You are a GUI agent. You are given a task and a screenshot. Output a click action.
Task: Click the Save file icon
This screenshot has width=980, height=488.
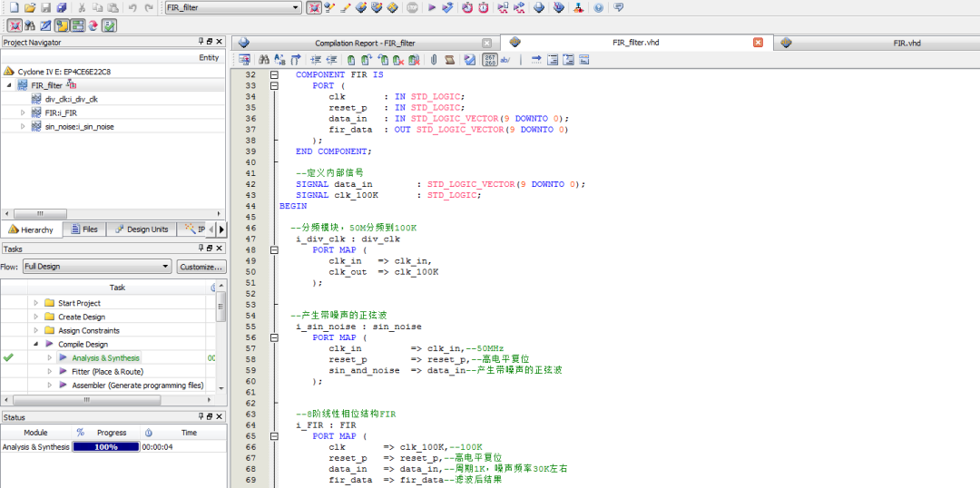46,8
